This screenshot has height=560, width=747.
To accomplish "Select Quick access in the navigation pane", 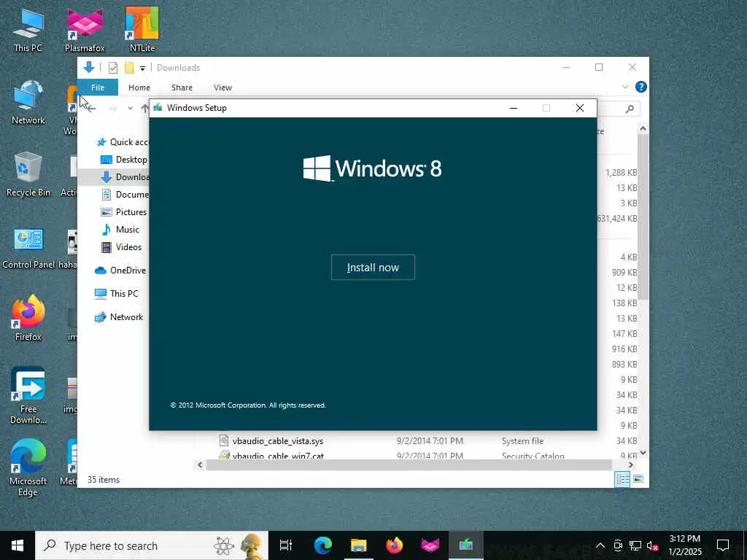I will [x=122, y=142].
